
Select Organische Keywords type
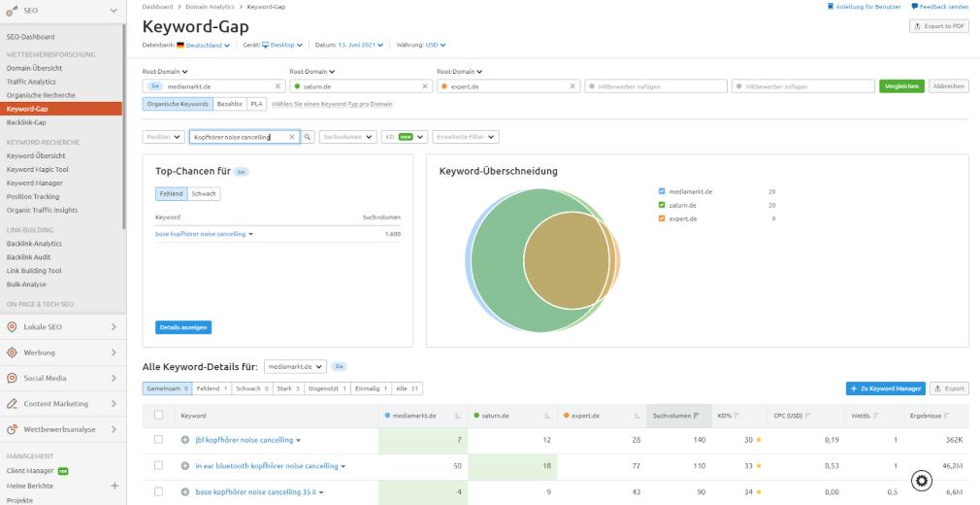tap(178, 104)
